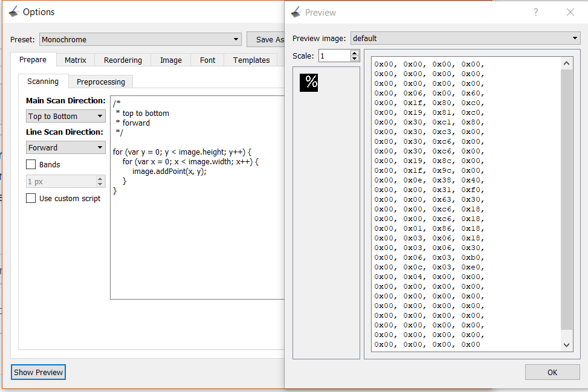Screen dimensions: 588x392
Task: Click the lcd-image-converter icon in Options titlebar
Action: pos(13,11)
